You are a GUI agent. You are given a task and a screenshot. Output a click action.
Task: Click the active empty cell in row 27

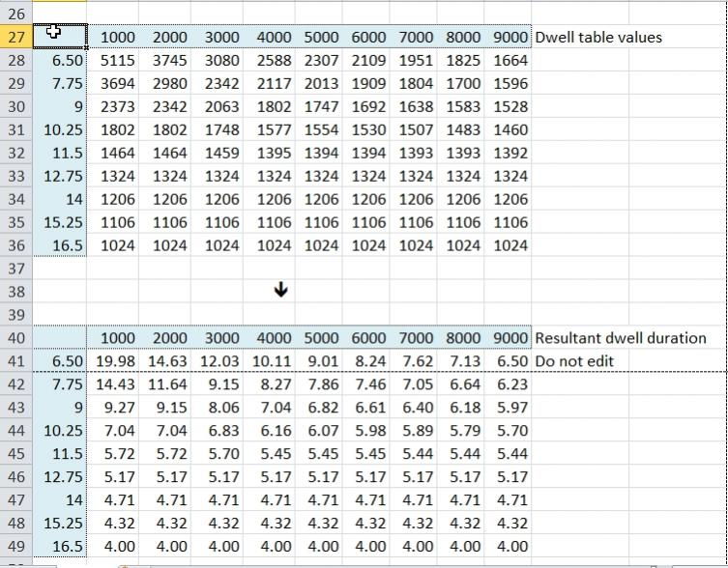60,37
